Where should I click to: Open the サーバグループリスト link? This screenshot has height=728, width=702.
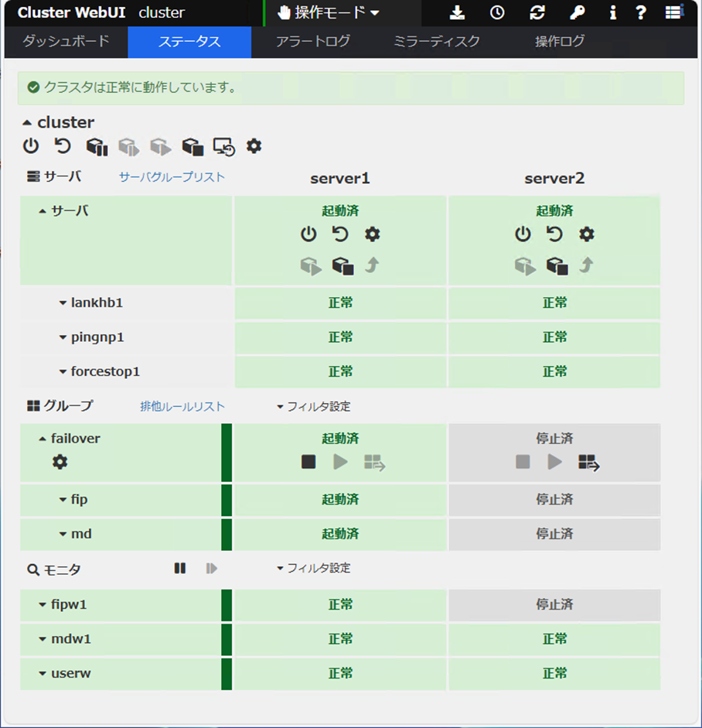pos(172,177)
